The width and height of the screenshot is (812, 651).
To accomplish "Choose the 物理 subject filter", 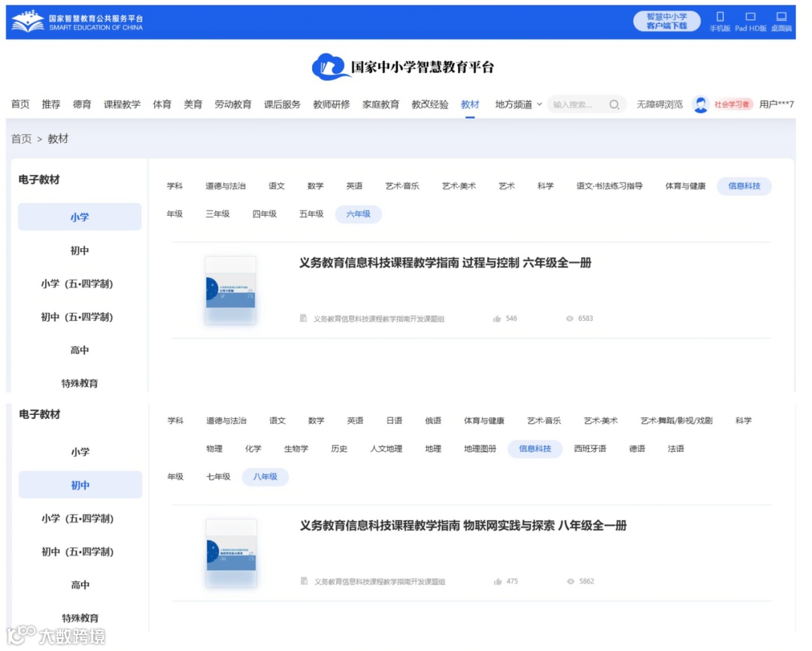I will coord(214,449).
